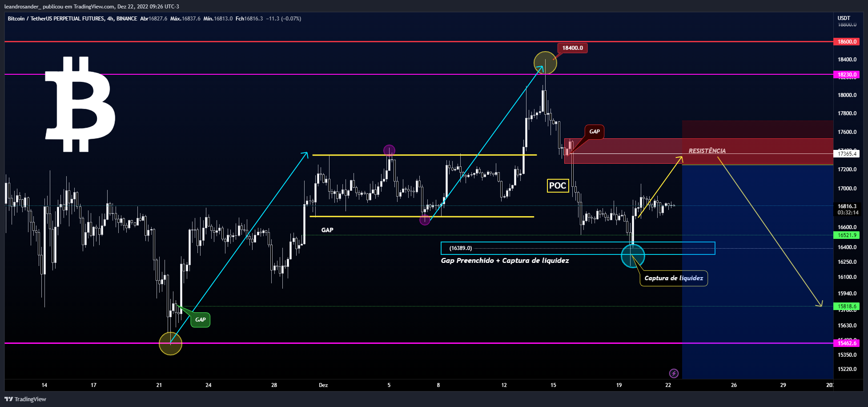Click date 15 on the time axis
Viewport: 868px width, 407px height.
[553, 385]
